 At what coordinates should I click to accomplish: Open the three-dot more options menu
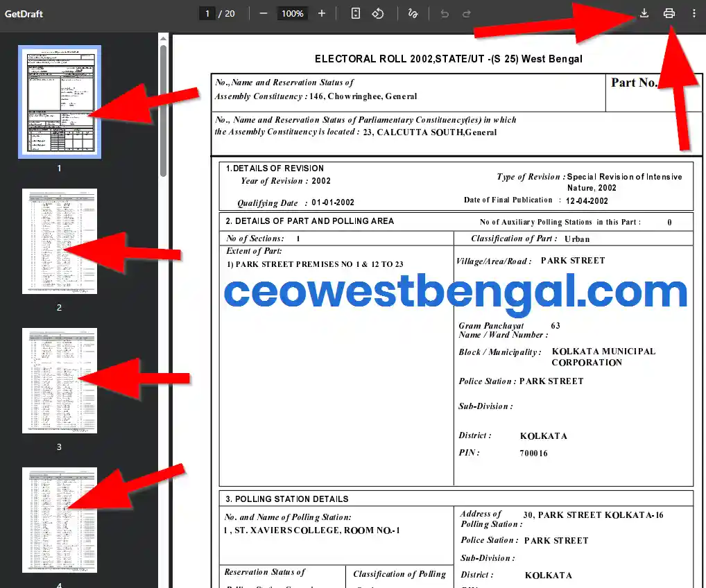[693, 13]
